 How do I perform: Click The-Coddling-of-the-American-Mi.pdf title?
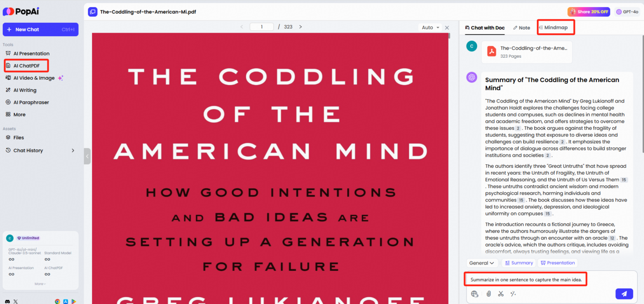coord(148,12)
